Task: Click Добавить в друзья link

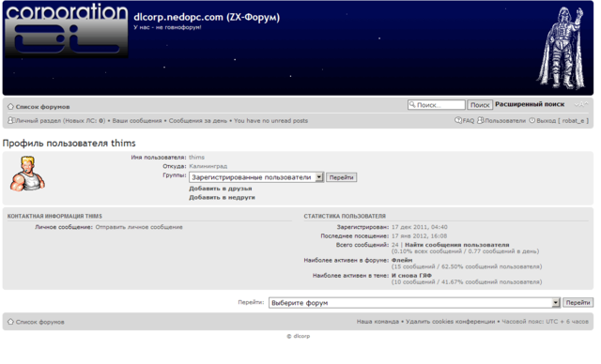Action: [221, 189]
